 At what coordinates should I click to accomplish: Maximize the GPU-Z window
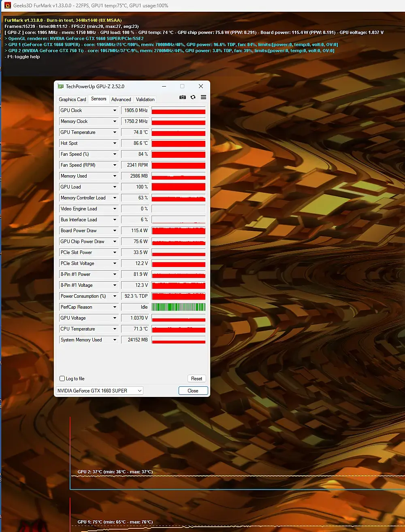182,86
